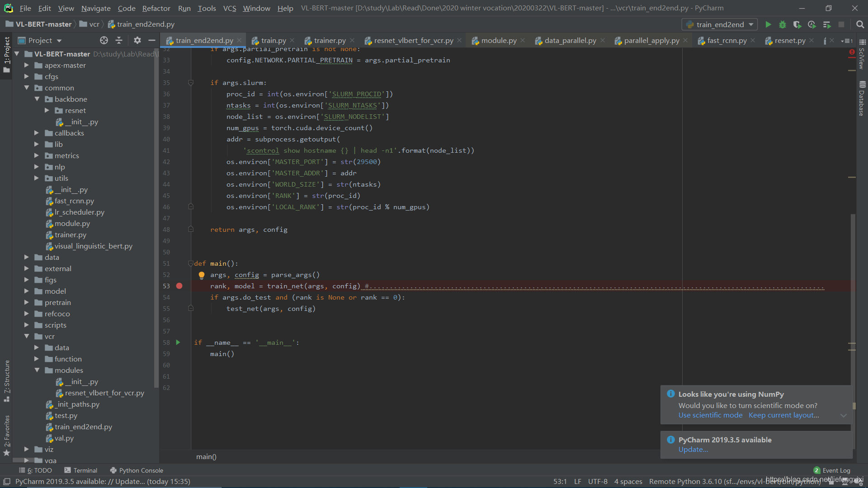Collapse def main fold marker at line 51

tap(191, 263)
